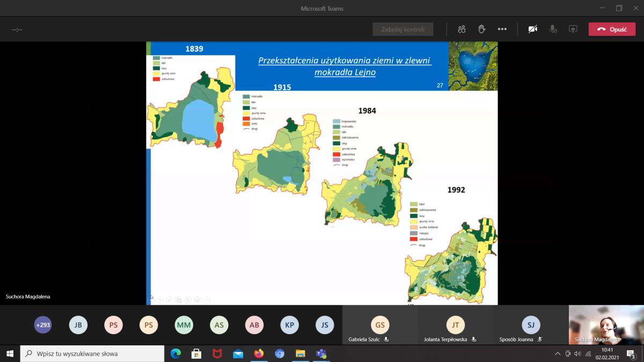Open McAfee from the taskbar

pos(217,353)
